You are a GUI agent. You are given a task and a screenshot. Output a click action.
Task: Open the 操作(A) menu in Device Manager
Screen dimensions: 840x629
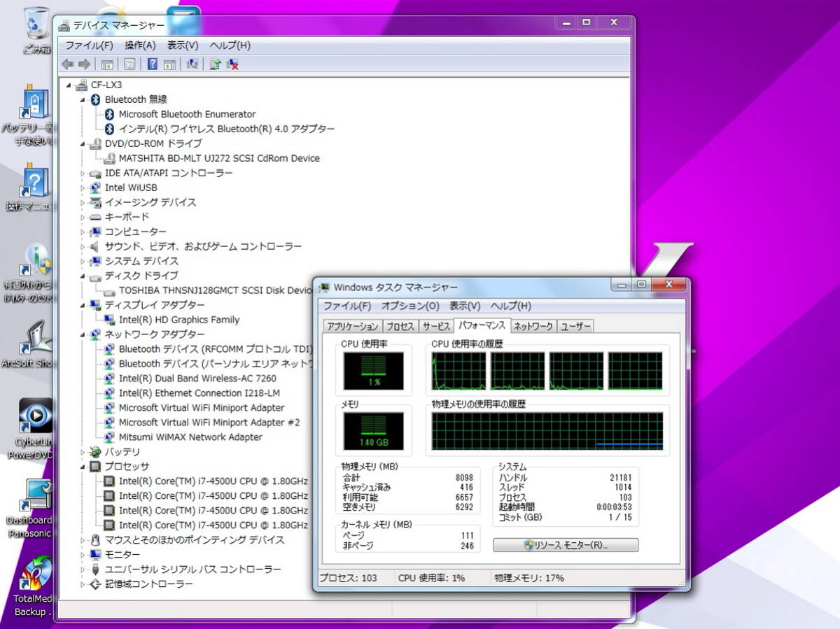(140, 45)
